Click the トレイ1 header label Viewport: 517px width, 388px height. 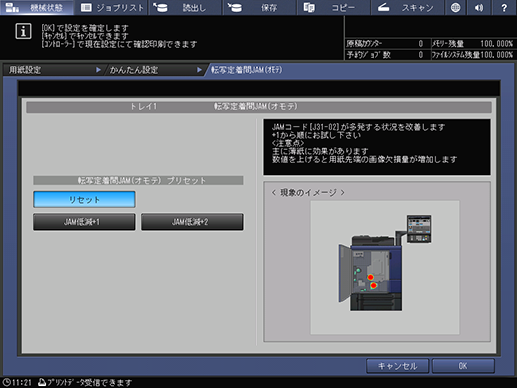143,107
